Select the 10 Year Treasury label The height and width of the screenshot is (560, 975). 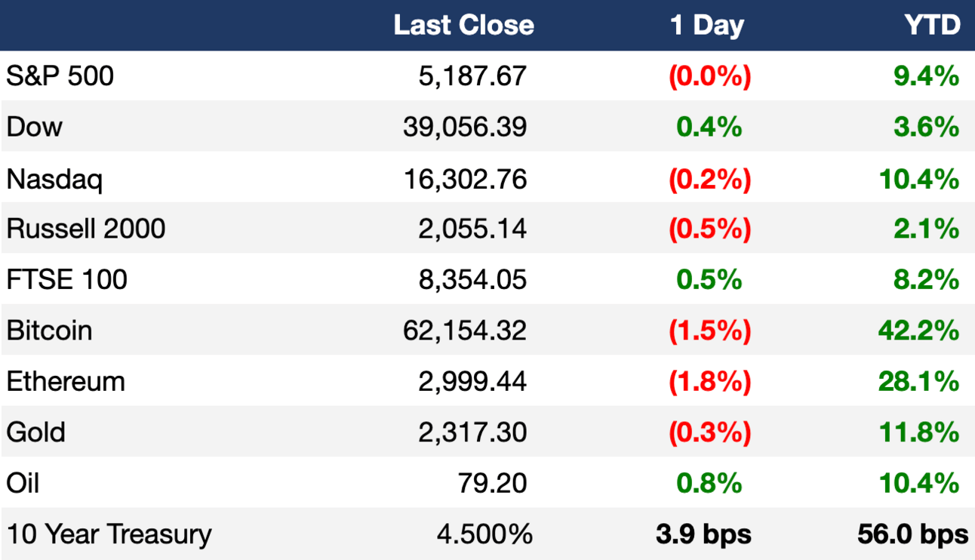tap(109, 534)
